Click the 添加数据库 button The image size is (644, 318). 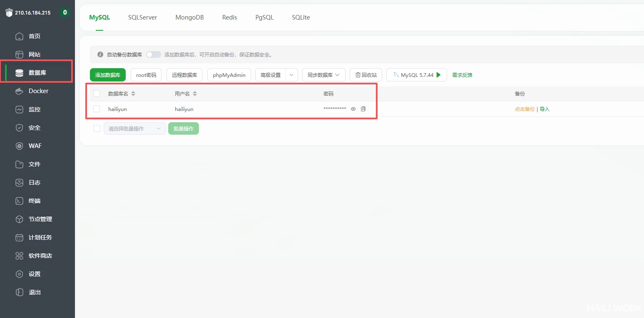pos(107,75)
